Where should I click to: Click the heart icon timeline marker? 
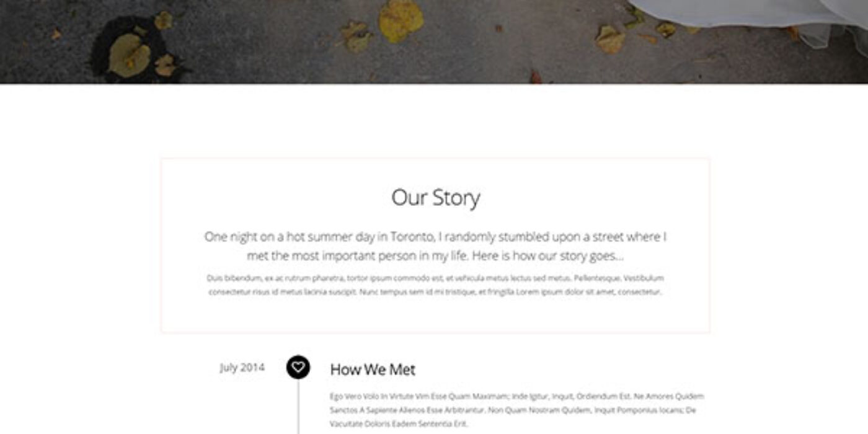click(x=298, y=367)
